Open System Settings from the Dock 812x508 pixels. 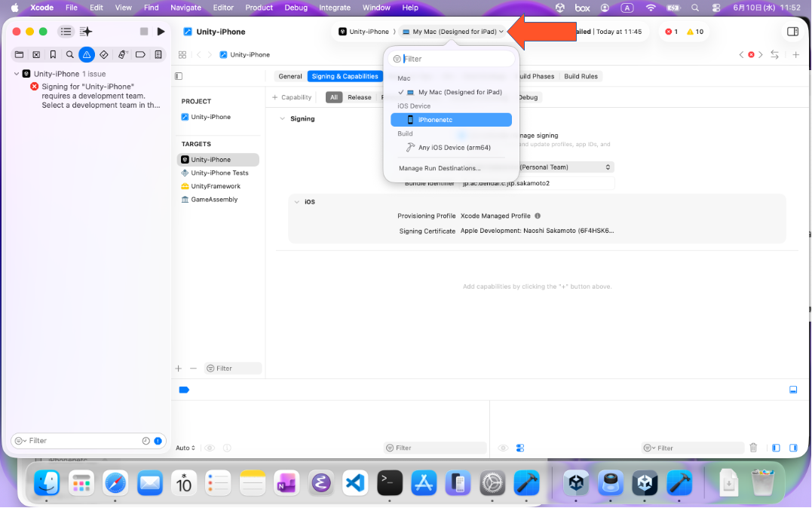tap(492, 483)
